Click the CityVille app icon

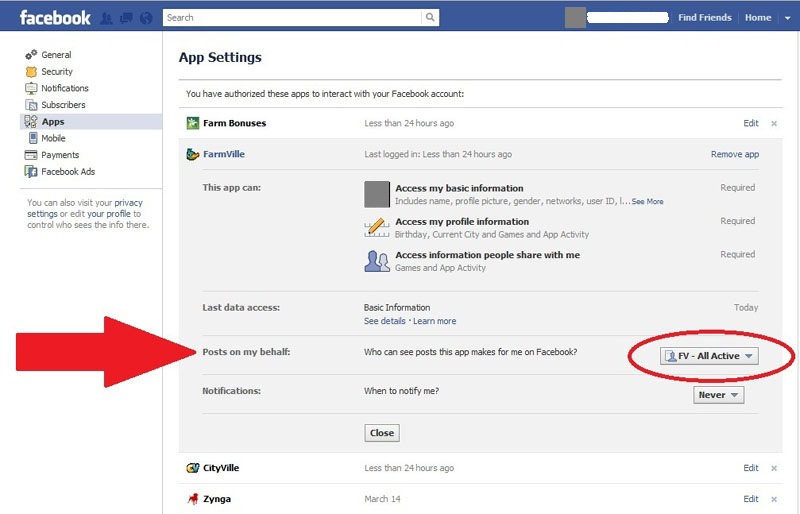click(x=192, y=468)
